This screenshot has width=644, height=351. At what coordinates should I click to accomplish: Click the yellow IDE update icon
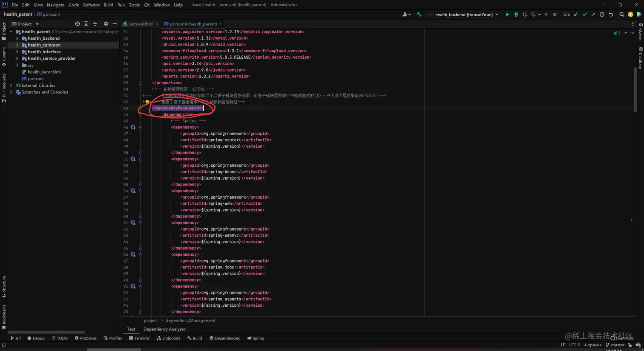630,14
